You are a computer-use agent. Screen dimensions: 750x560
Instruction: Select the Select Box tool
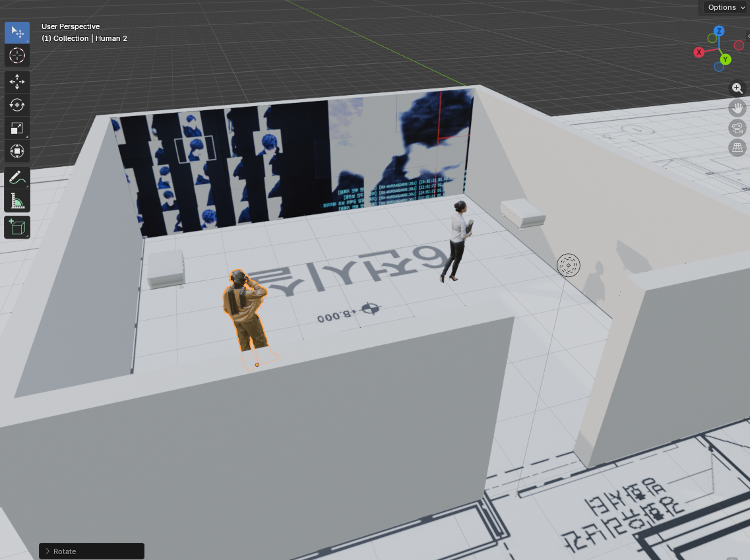click(x=17, y=32)
